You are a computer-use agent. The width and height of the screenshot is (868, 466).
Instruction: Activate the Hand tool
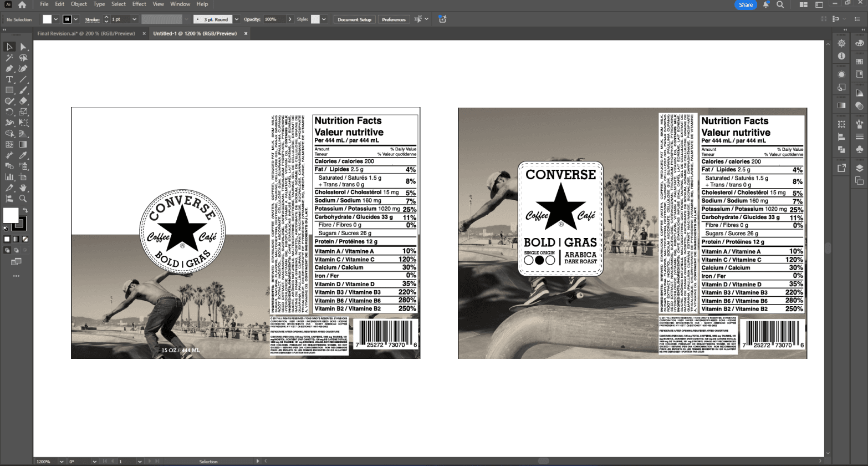pyautogui.click(x=23, y=188)
